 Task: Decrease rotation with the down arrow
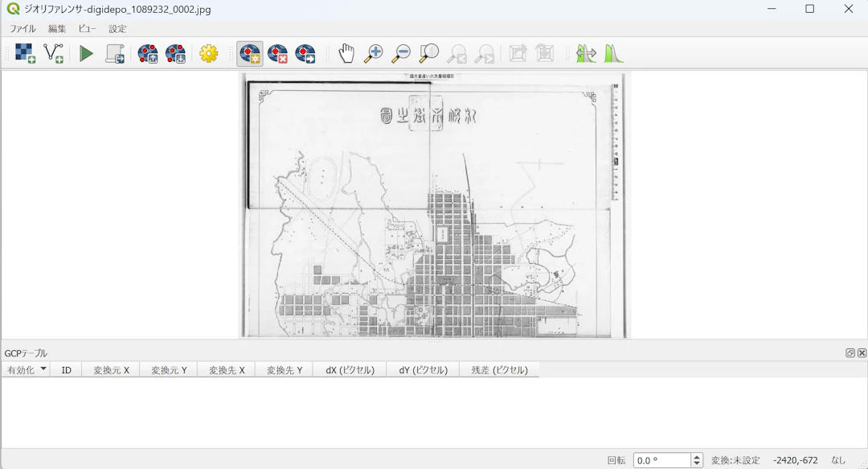pyautogui.click(x=697, y=463)
